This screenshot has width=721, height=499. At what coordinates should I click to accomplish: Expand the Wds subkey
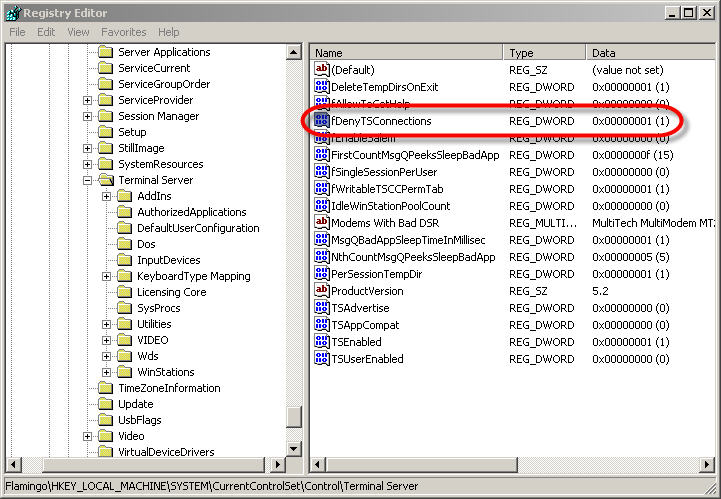106,356
